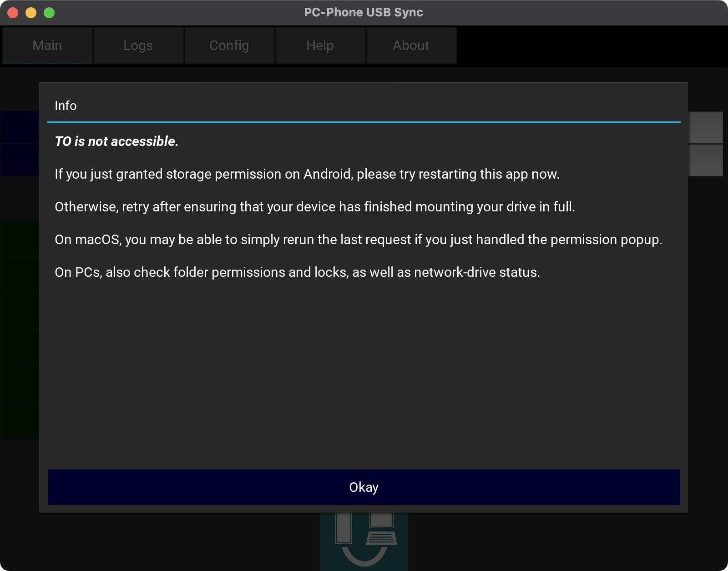Click the topmost dark green row at left
Image resolution: width=728 pixels, height=571 pixels.
pyautogui.click(x=19, y=239)
